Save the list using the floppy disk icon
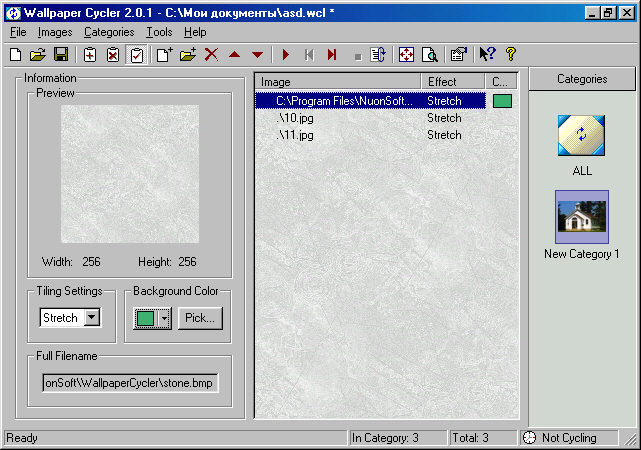641x450 pixels. 60,55
